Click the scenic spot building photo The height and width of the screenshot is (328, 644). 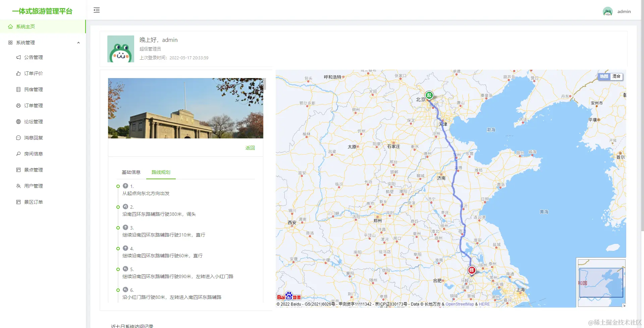pyautogui.click(x=185, y=108)
